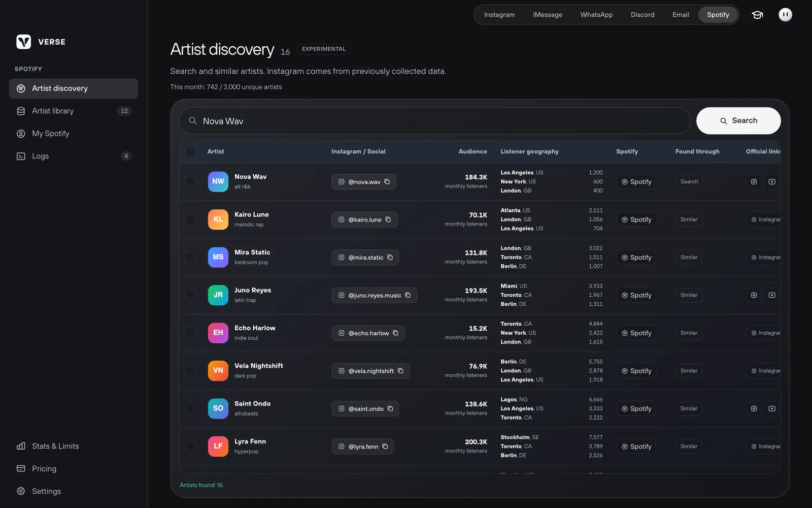The width and height of the screenshot is (812, 508).
Task: Select the Kairo Lune row checkbox
Action: 190,219
